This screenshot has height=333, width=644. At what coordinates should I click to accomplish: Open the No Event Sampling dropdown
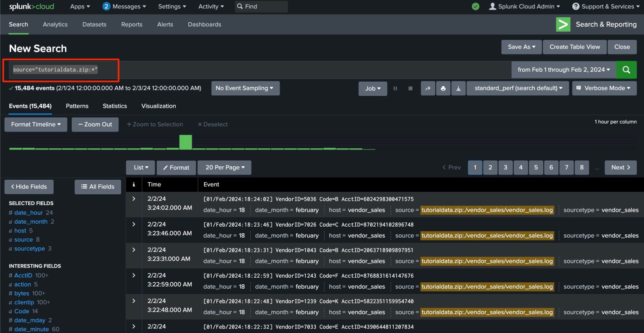(x=245, y=88)
